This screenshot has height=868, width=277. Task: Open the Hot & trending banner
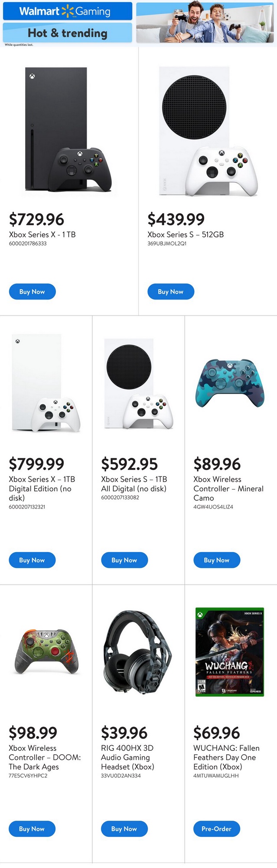point(67,33)
